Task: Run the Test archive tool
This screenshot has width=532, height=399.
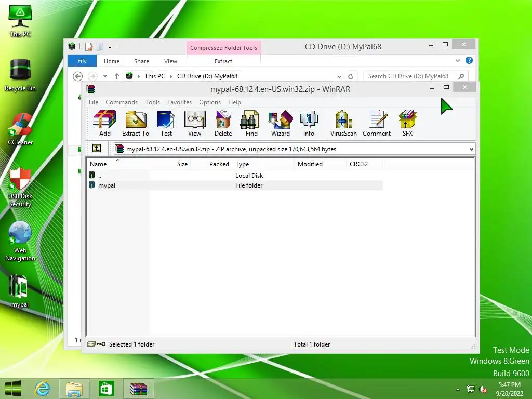Action: click(x=166, y=124)
